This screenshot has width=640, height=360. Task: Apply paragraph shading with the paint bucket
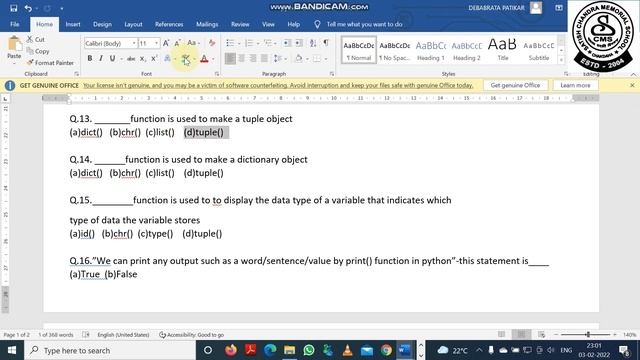[x=299, y=59]
